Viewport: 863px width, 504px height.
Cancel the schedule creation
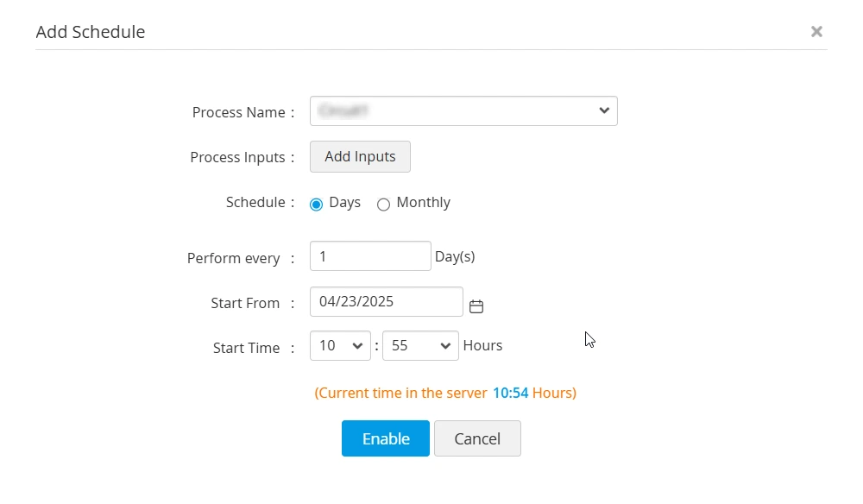tap(477, 438)
